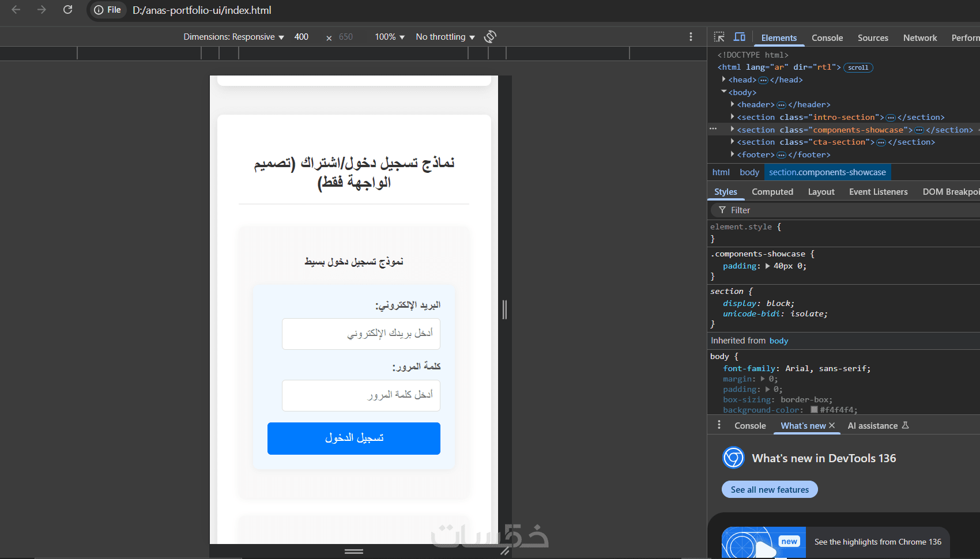
Task: Click the Chrome 136 highlights video thumbnail
Action: pos(763,542)
